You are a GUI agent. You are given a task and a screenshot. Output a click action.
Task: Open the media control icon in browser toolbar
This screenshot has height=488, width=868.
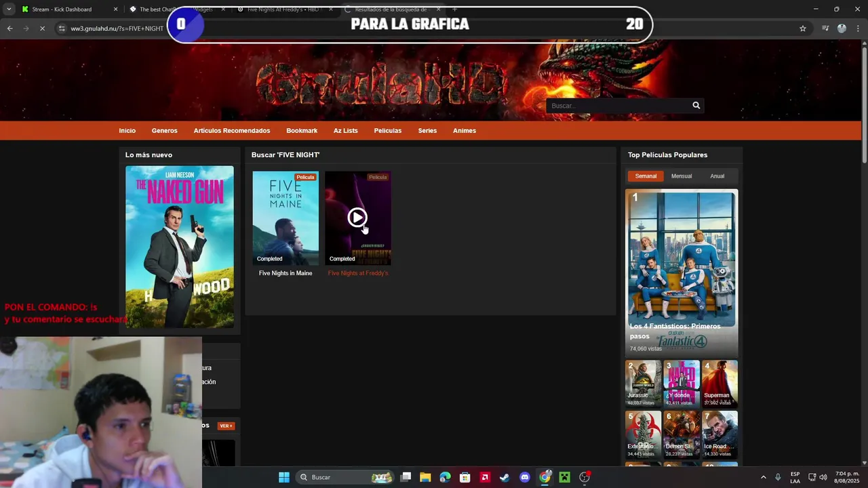point(825,28)
